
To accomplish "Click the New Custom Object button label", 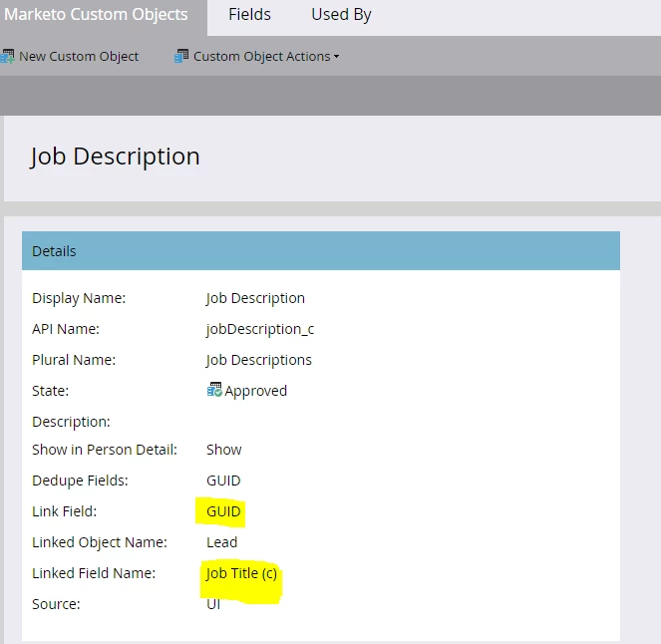I will click(79, 57).
